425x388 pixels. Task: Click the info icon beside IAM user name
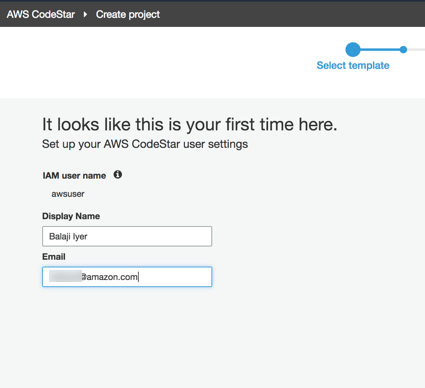pyautogui.click(x=118, y=174)
